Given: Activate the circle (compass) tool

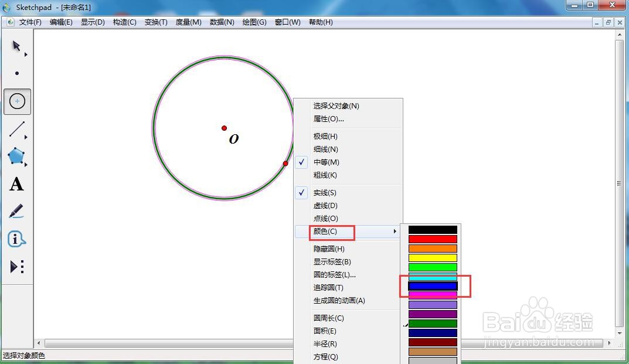Looking at the screenshot, I should coord(16,101).
